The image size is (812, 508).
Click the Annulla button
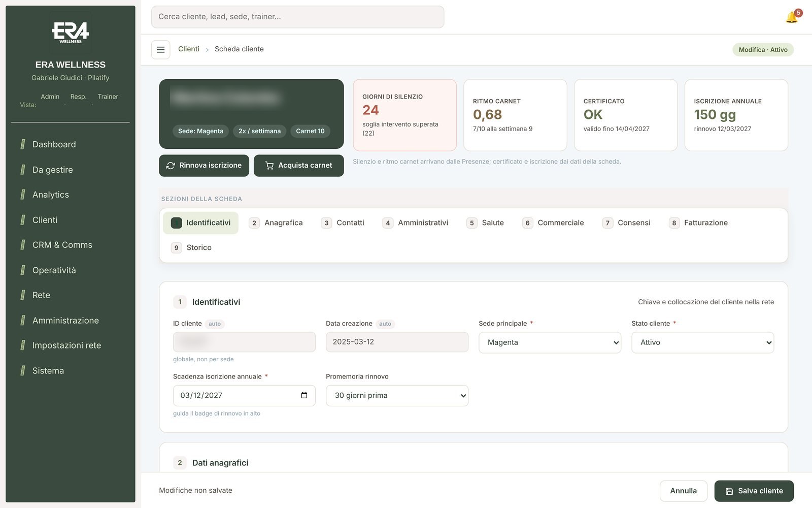pos(683,491)
